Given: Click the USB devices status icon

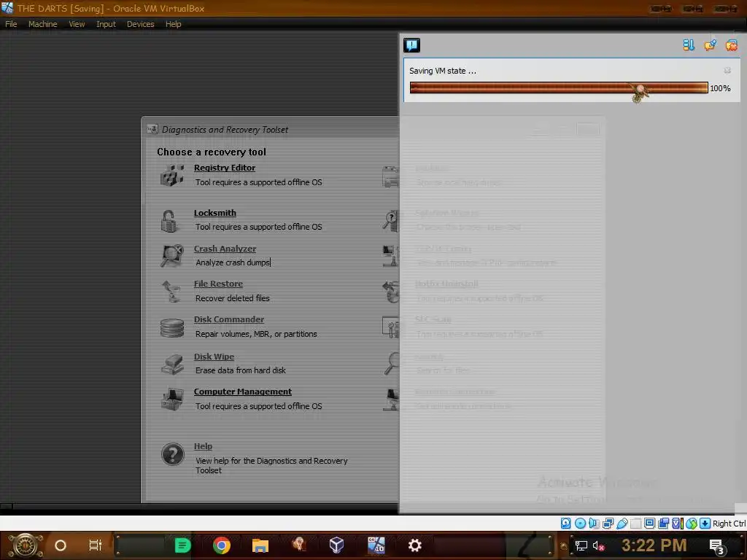Looking at the screenshot, I should click(x=622, y=524).
